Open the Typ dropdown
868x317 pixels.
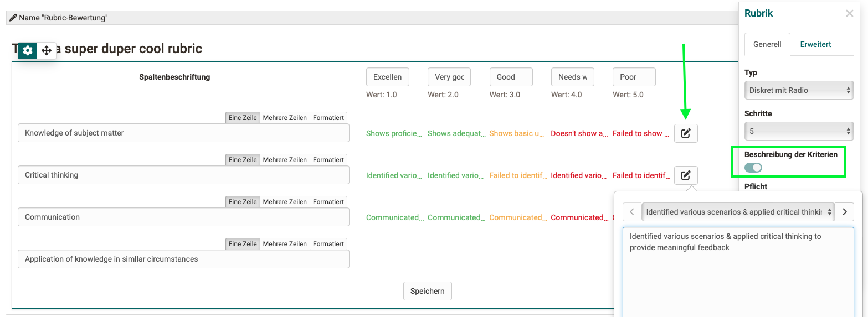[798, 90]
